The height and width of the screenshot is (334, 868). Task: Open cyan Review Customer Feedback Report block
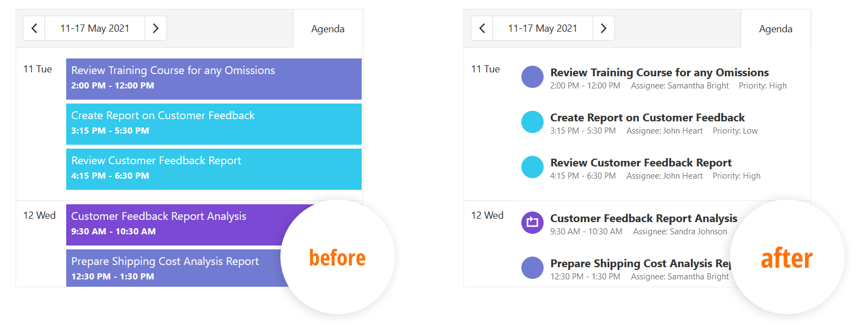coord(214,169)
